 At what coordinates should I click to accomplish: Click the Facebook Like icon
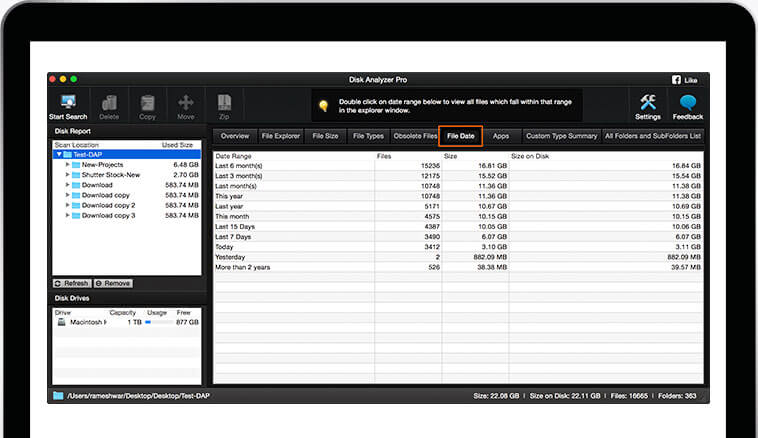[x=676, y=80]
